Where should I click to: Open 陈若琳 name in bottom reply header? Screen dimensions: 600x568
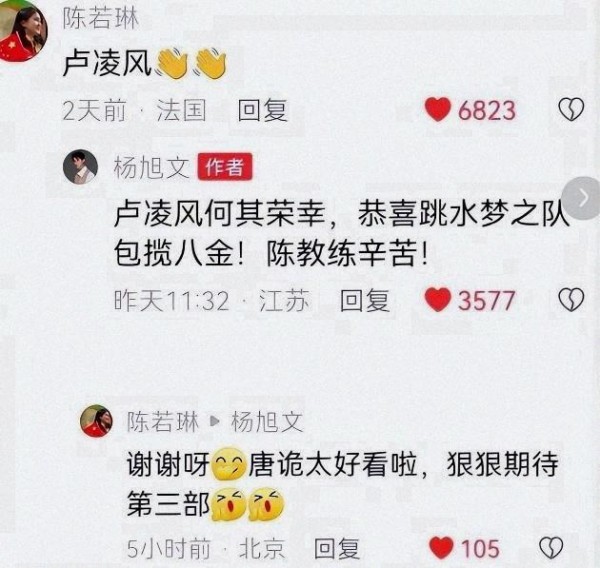click(163, 421)
